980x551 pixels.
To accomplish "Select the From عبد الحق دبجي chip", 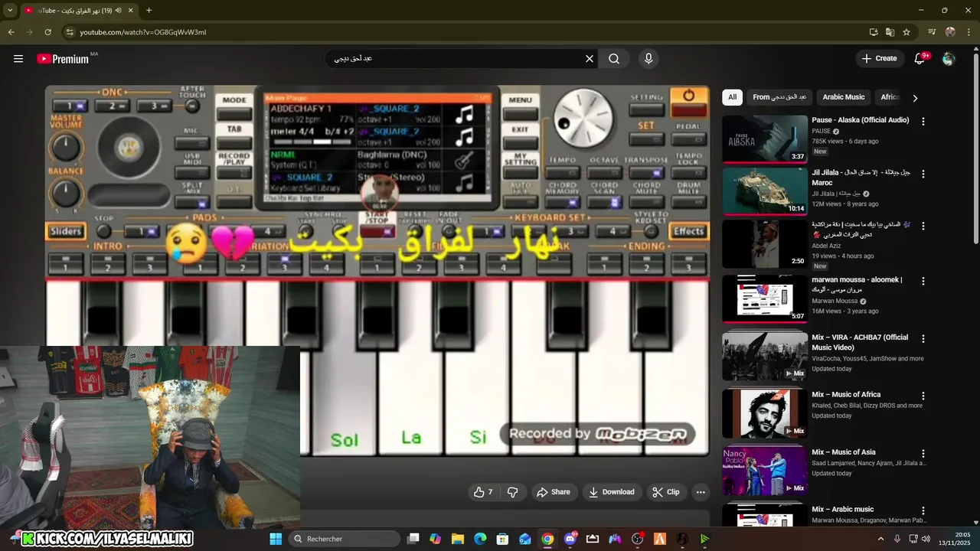I will pyautogui.click(x=779, y=97).
